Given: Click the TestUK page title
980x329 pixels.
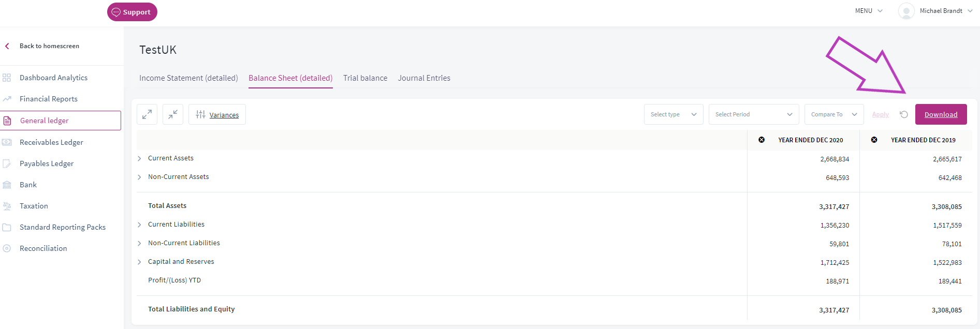Looking at the screenshot, I should (158, 50).
